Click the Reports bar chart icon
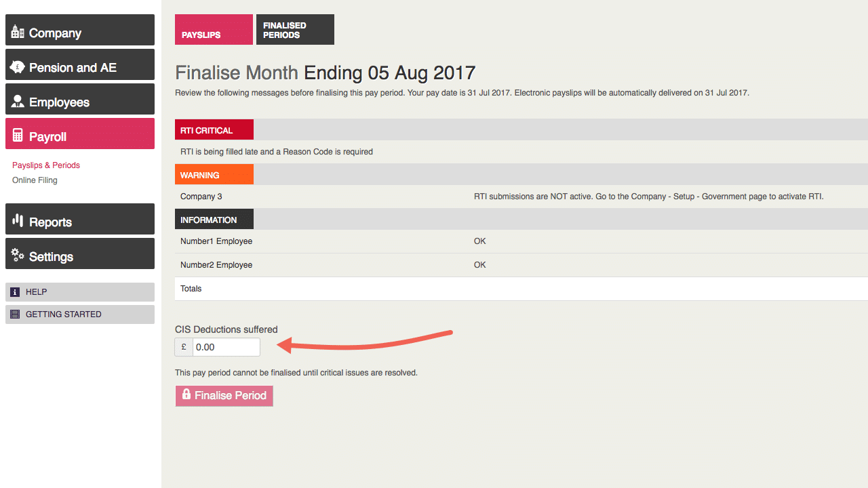 point(18,221)
